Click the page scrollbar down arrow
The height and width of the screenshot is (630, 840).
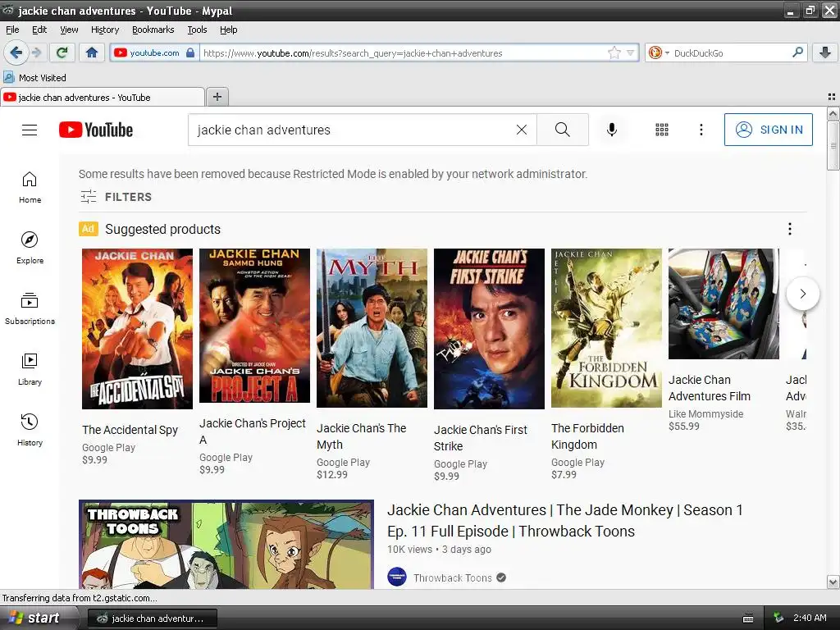(833, 582)
